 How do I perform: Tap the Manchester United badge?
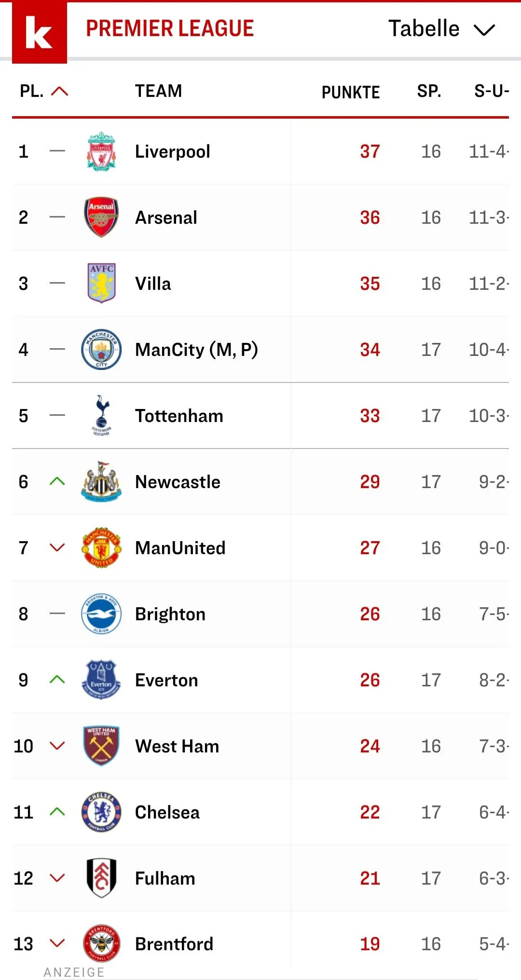click(101, 547)
